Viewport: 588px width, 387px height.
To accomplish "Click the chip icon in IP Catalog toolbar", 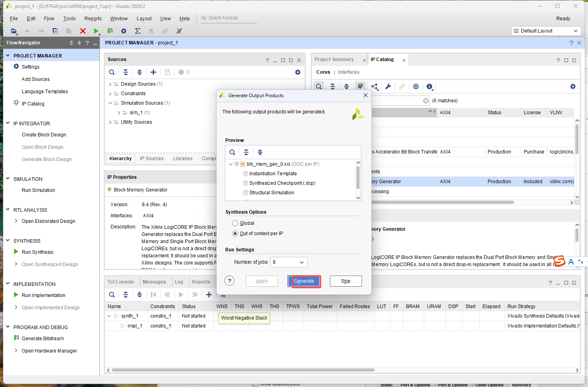I will [416, 86].
